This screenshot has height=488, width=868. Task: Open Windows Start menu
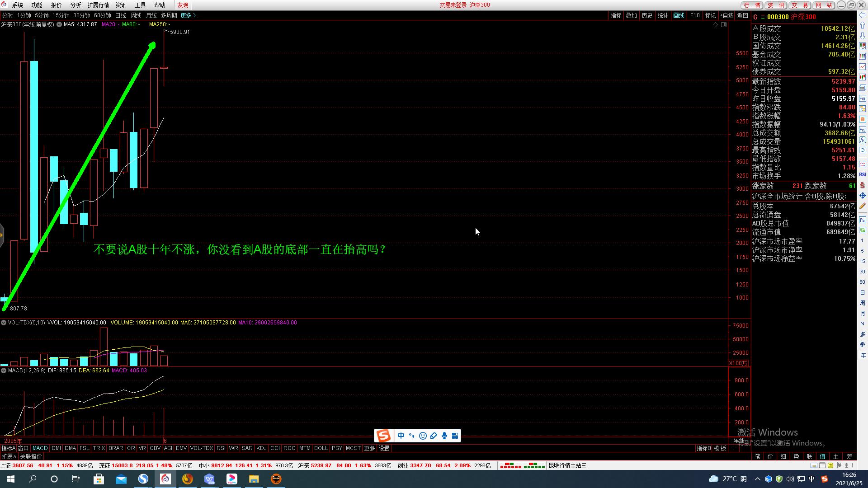11,479
